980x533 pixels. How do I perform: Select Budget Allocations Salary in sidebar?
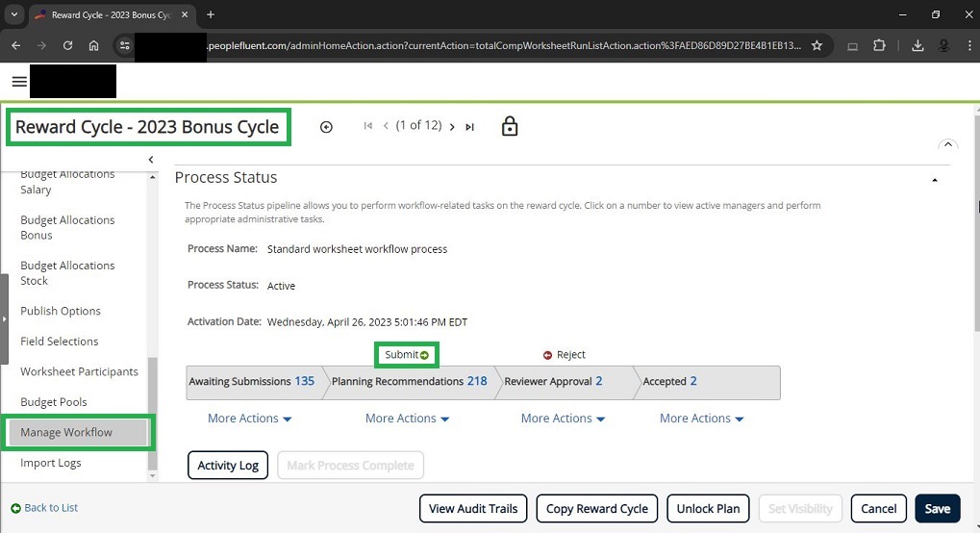tap(67, 182)
